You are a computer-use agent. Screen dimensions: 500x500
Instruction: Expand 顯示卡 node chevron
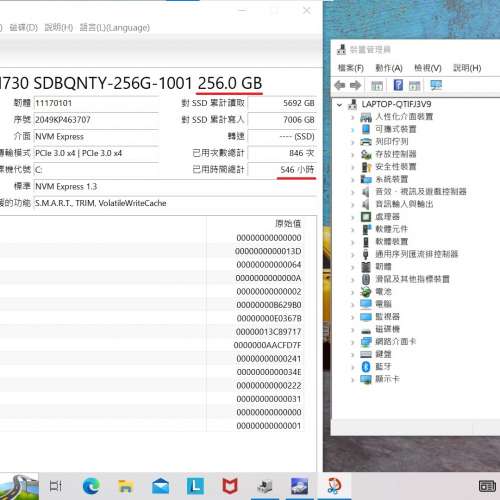pos(352,379)
